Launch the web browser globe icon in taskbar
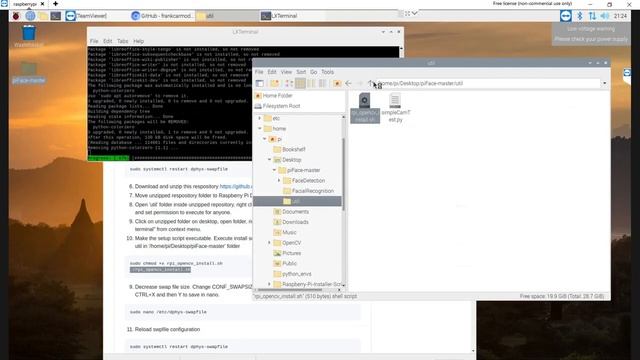The width and height of the screenshot is (640, 360). click(x=30, y=16)
